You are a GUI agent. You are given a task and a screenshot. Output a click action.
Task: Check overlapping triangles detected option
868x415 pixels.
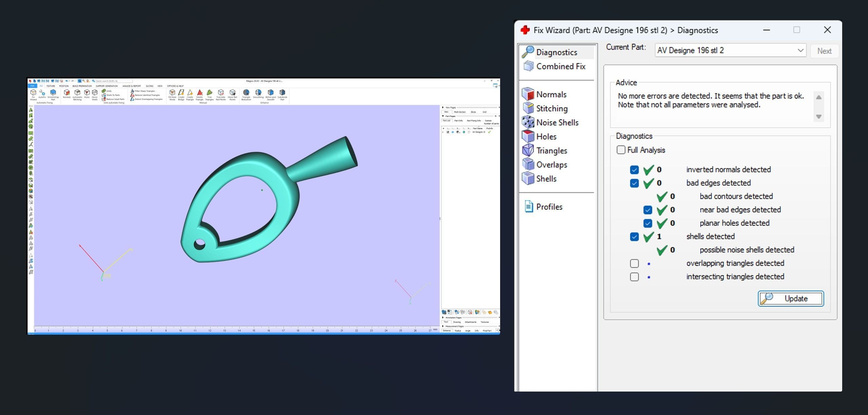click(634, 263)
